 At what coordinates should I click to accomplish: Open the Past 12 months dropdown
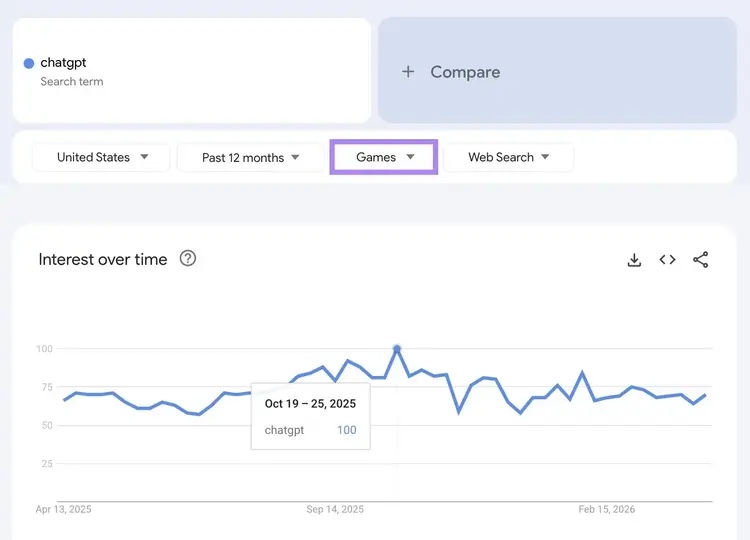(x=250, y=157)
